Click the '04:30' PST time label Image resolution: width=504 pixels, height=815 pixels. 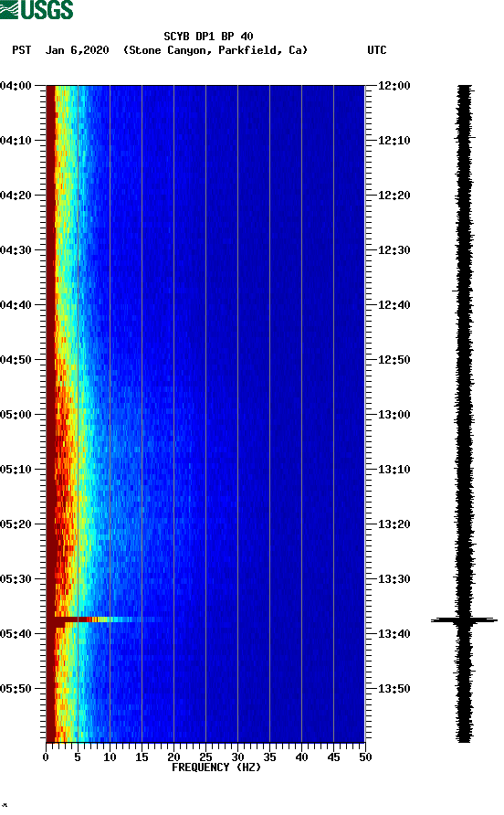tap(16, 250)
